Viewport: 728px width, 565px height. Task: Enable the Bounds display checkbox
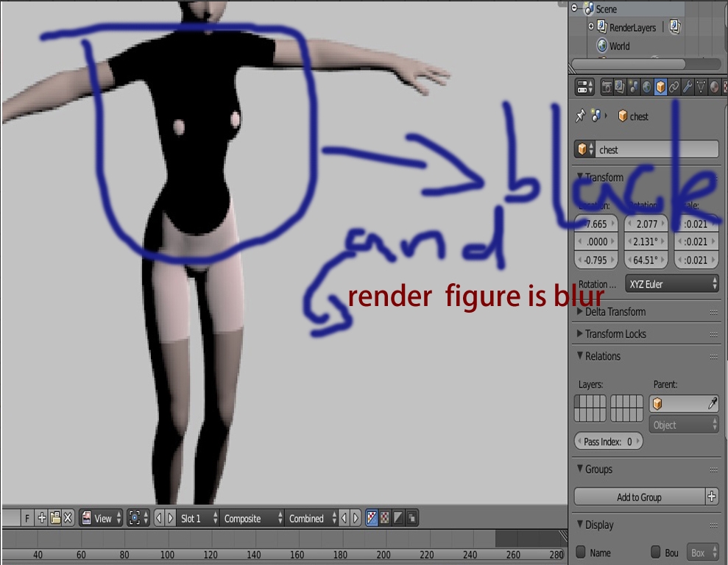[656, 552]
